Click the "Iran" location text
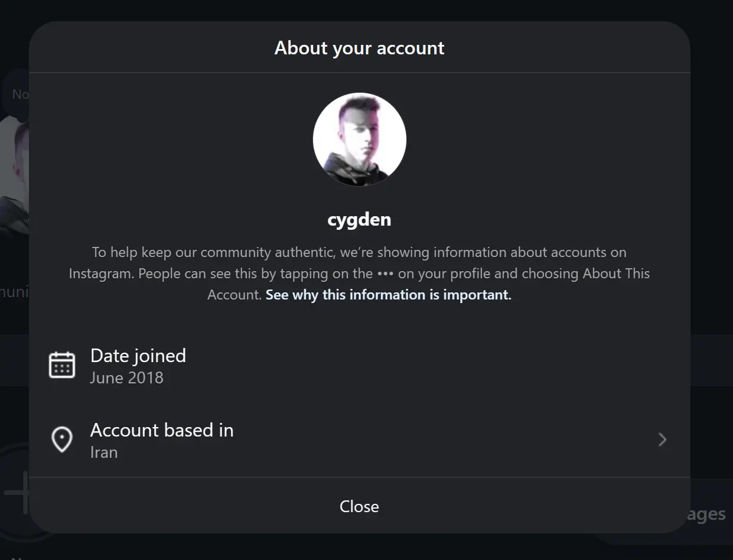 coord(104,452)
